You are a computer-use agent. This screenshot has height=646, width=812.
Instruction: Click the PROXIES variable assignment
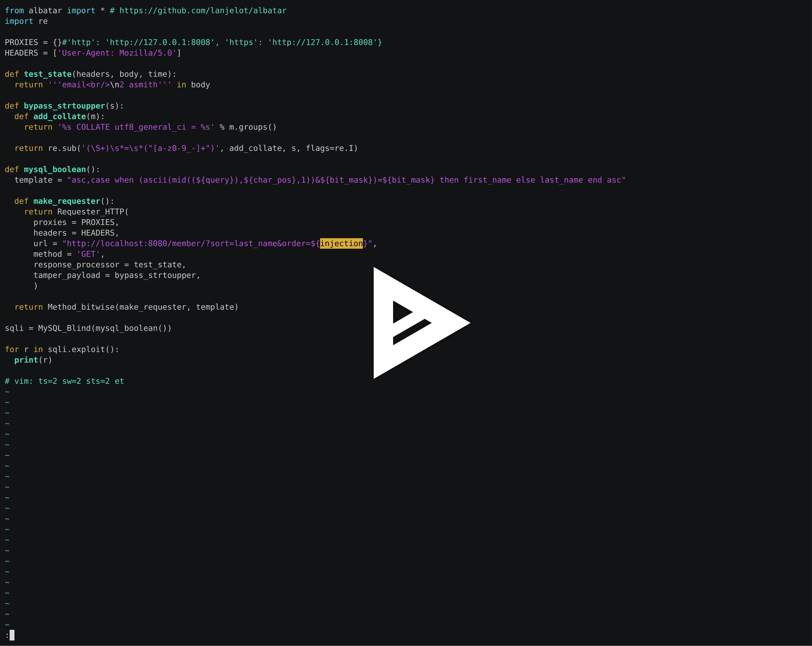(194, 42)
